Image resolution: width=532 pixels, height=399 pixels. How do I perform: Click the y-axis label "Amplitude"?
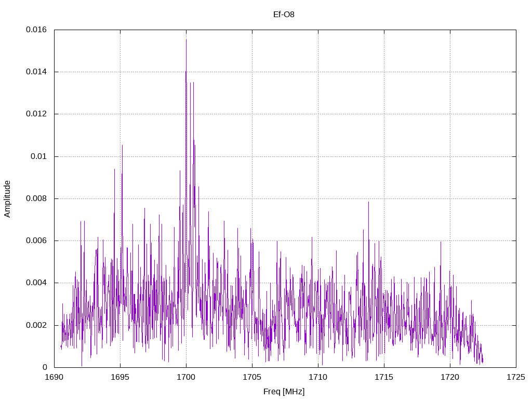(7, 199)
